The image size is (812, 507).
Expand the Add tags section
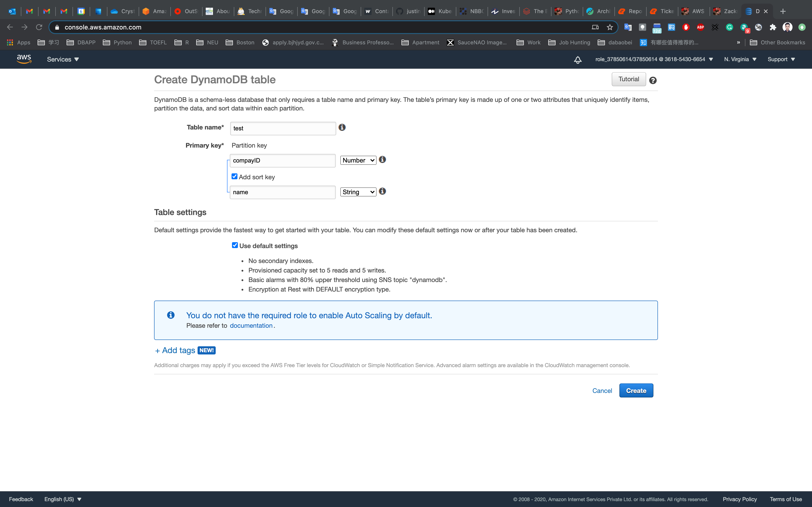tap(175, 350)
